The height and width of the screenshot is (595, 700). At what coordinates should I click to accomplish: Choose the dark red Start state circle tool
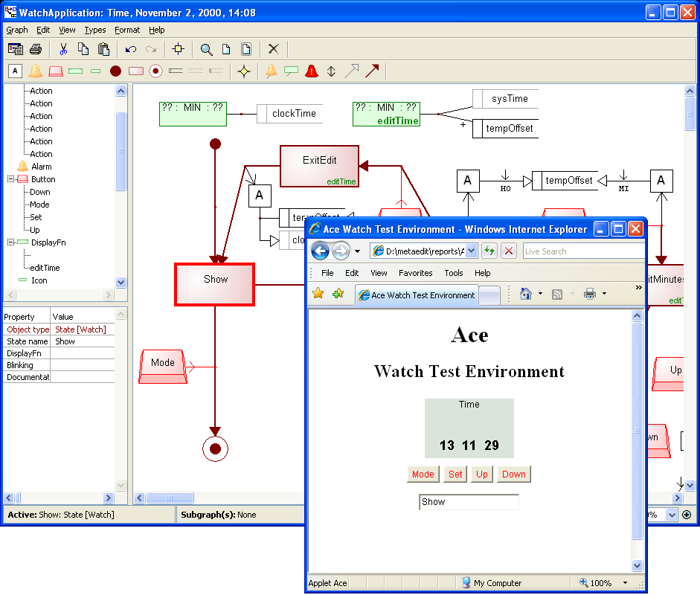pyautogui.click(x=115, y=71)
